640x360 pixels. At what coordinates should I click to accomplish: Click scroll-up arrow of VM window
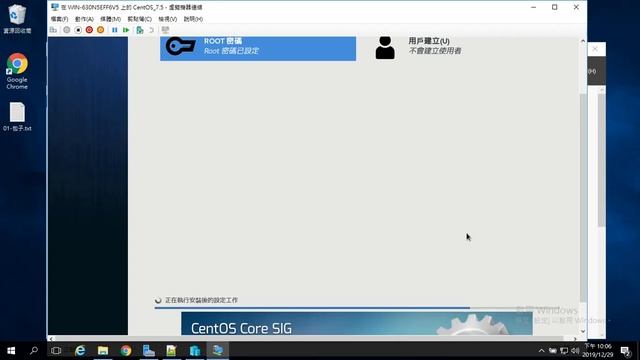pos(583,41)
